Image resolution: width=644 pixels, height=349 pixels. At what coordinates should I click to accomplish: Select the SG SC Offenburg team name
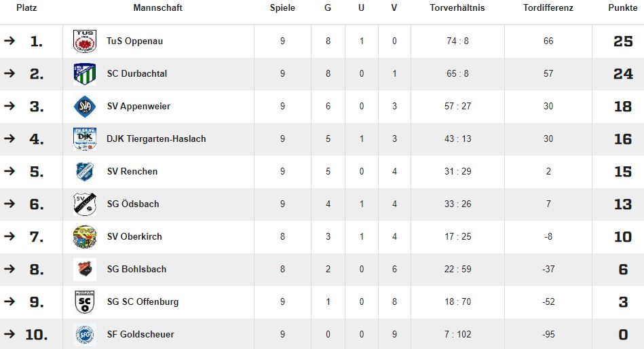[x=143, y=301]
